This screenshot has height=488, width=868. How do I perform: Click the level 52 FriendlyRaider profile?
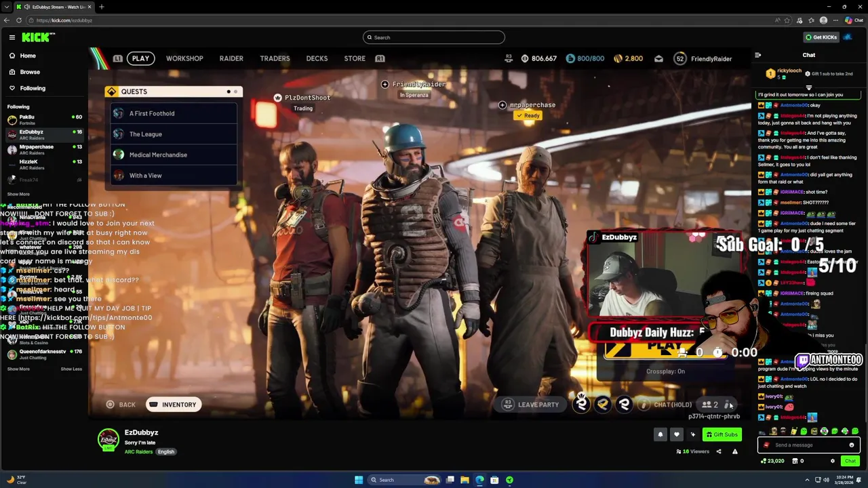click(703, 59)
